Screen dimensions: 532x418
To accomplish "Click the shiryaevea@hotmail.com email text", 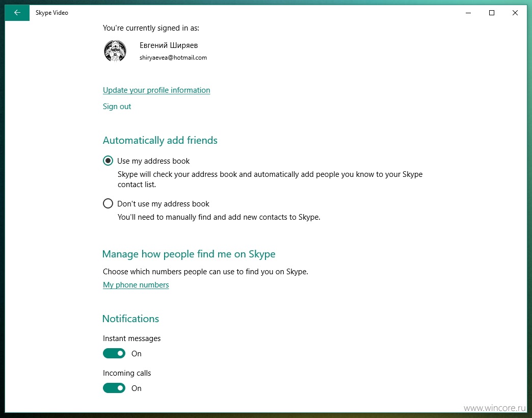I will click(173, 58).
